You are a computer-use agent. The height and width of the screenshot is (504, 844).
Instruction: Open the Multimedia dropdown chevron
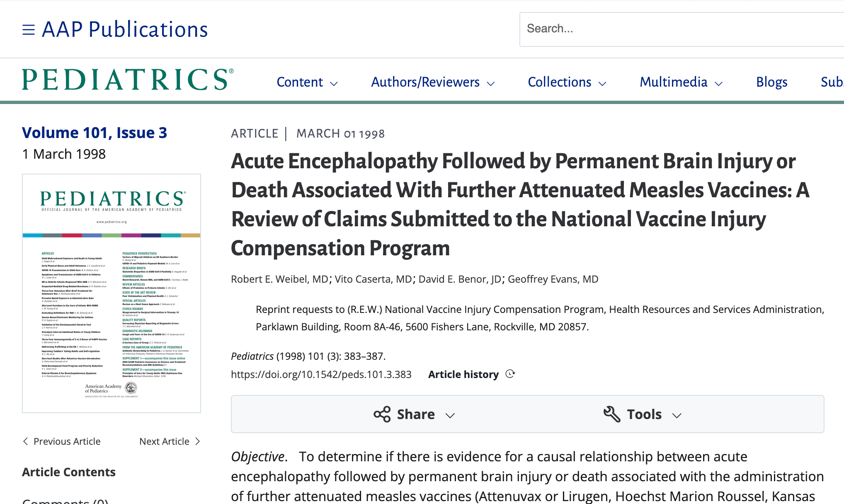click(x=719, y=83)
